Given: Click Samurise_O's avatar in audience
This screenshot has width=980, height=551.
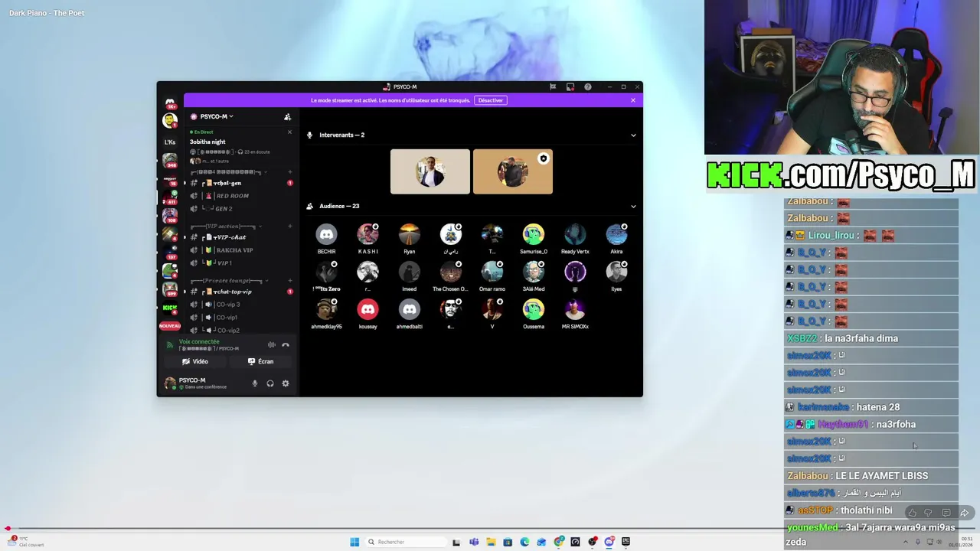Looking at the screenshot, I should [533, 234].
